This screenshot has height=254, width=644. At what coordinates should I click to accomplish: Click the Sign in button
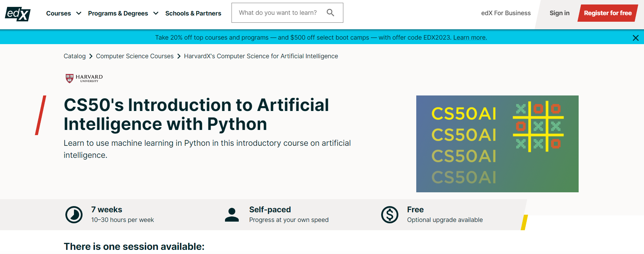[x=559, y=13]
